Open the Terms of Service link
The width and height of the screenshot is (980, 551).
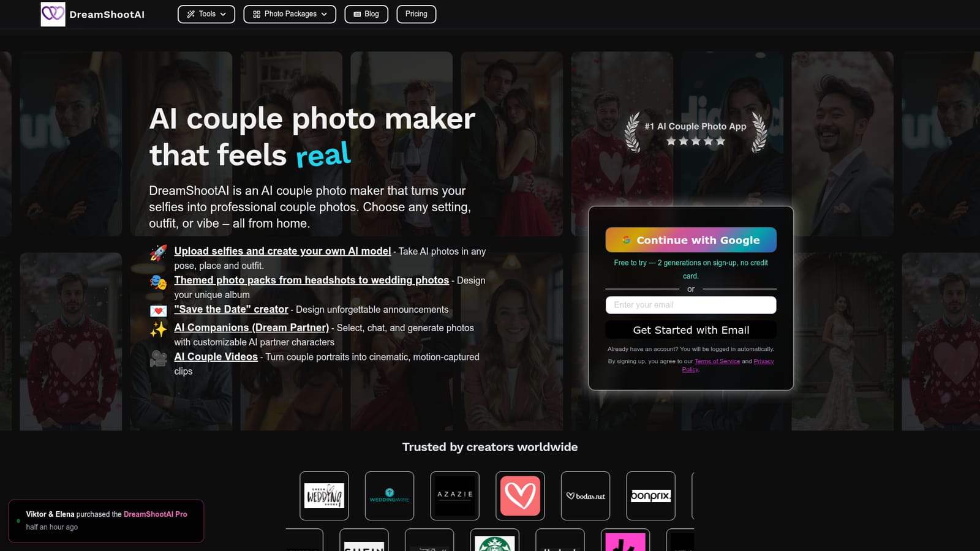(717, 361)
